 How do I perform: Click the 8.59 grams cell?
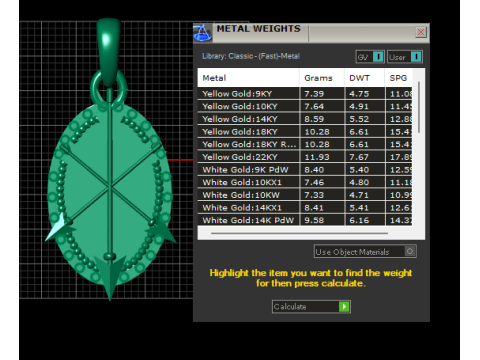(x=322, y=119)
